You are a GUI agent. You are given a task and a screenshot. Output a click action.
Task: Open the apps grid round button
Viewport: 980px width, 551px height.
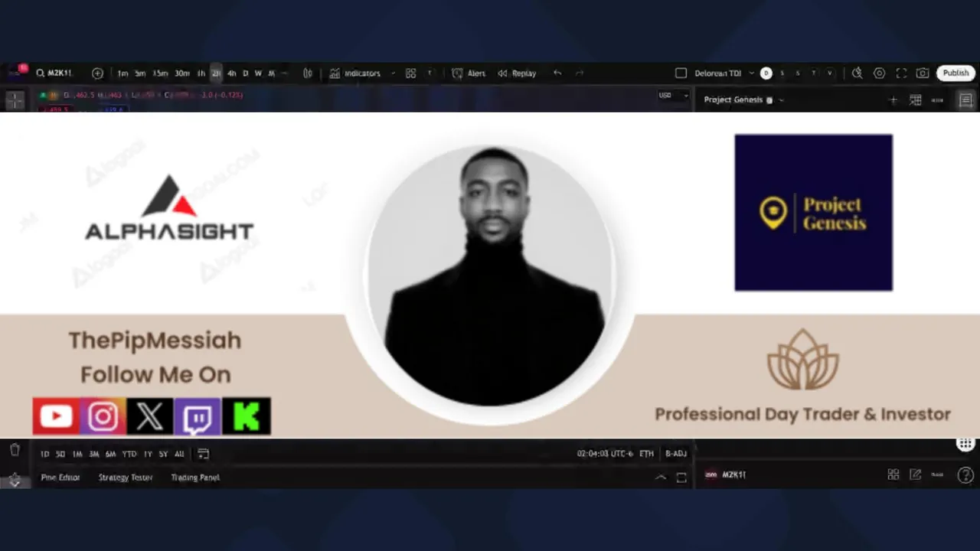tap(965, 444)
